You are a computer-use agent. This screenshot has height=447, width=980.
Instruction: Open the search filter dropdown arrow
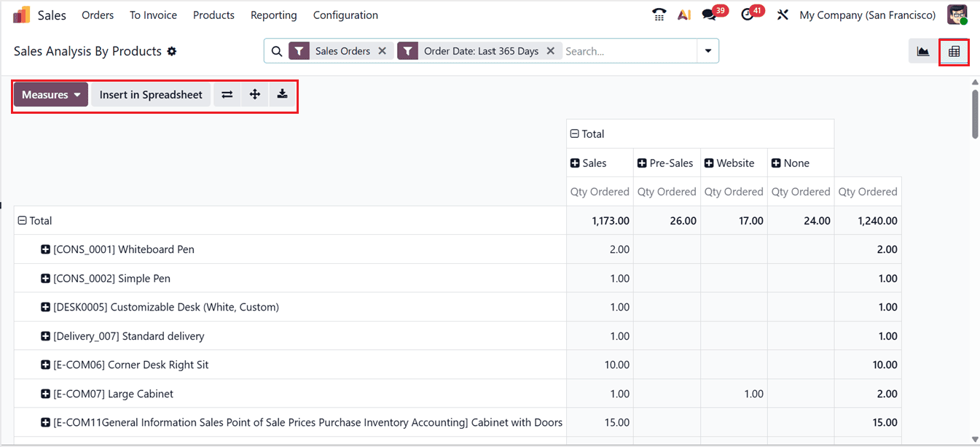(x=707, y=51)
